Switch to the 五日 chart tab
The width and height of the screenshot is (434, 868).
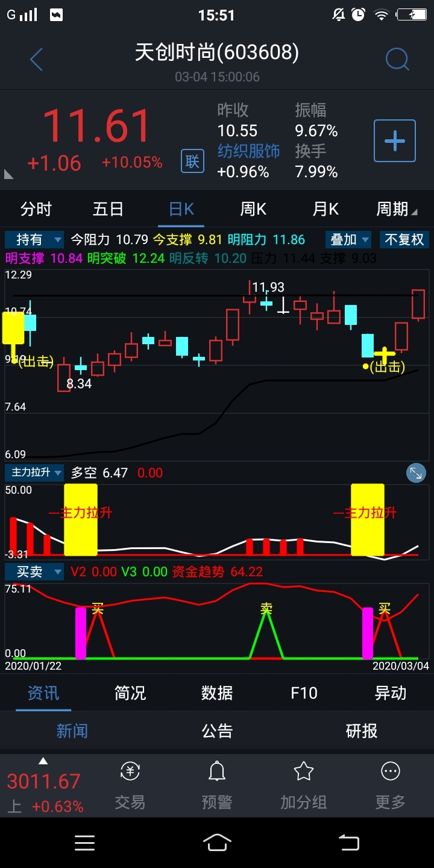(108, 209)
